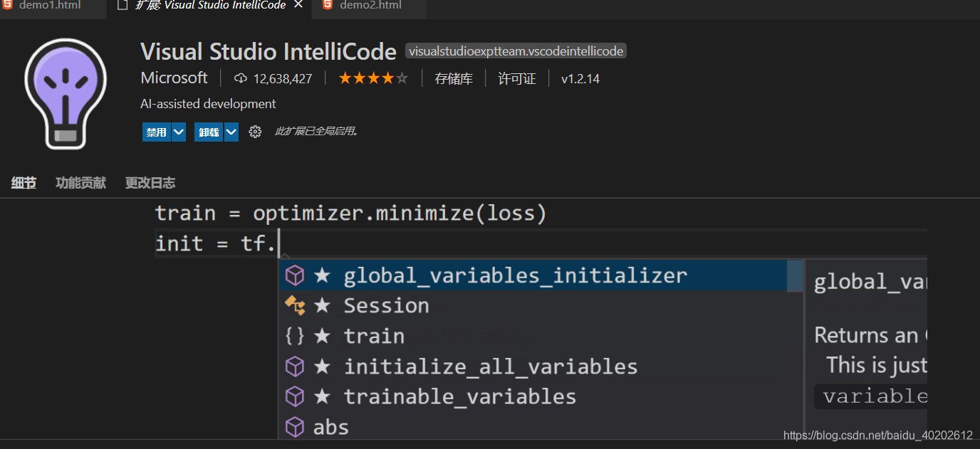Click the Microsoft publisher name
Image resolution: width=980 pixels, height=449 pixels.
[174, 78]
